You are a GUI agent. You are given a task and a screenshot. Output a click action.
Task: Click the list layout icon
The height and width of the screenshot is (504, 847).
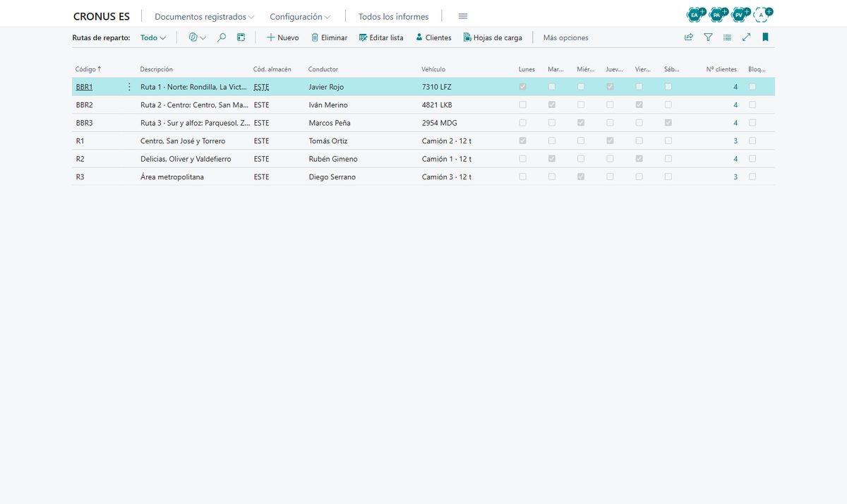[x=727, y=37]
